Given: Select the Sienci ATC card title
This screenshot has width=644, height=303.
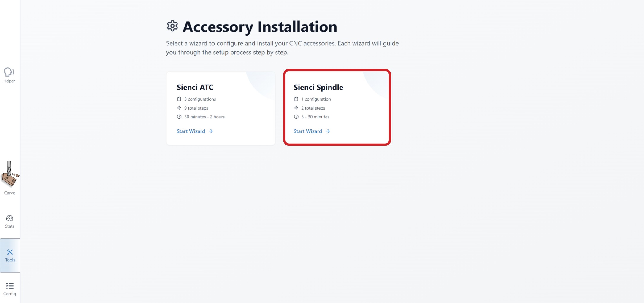Looking at the screenshot, I should [195, 87].
